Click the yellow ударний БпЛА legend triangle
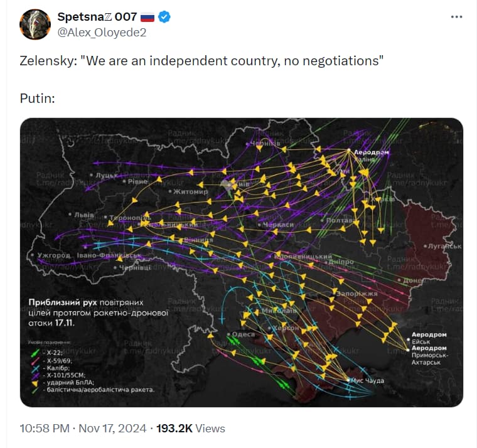Viewport: 477px width, 448px height. pos(35,383)
